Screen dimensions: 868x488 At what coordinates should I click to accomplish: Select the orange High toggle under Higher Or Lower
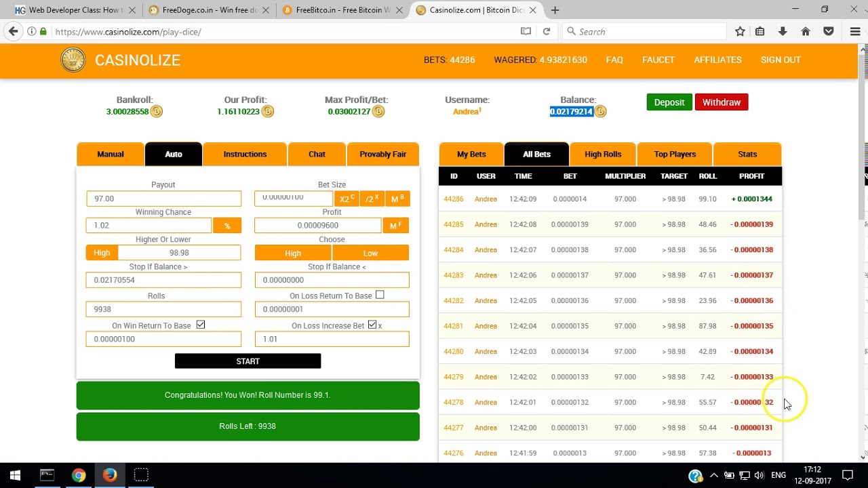point(102,252)
